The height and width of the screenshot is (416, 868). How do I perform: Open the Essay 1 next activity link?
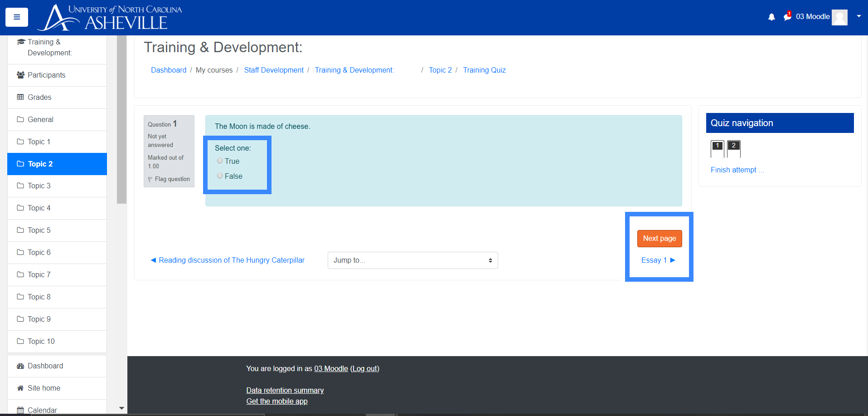click(658, 260)
